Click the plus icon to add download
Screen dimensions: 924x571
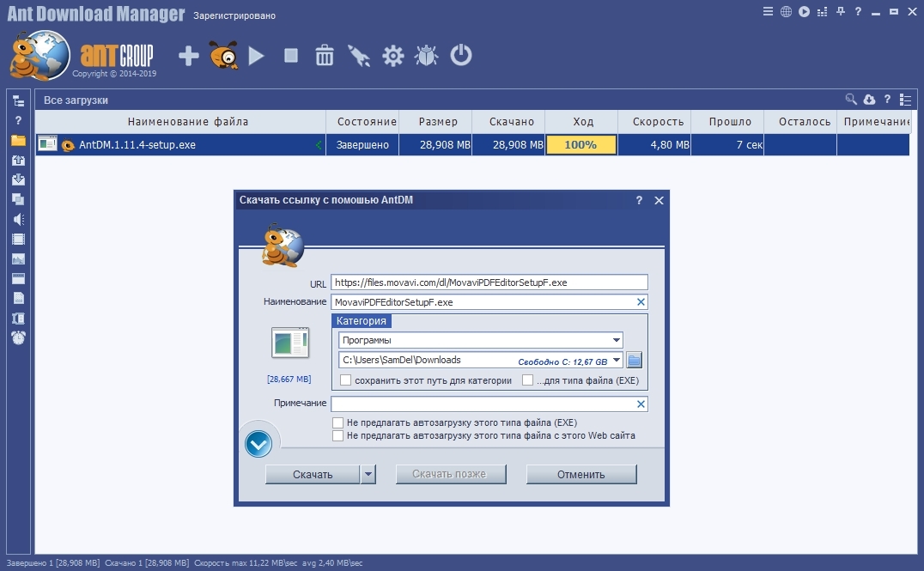point(188,57)
